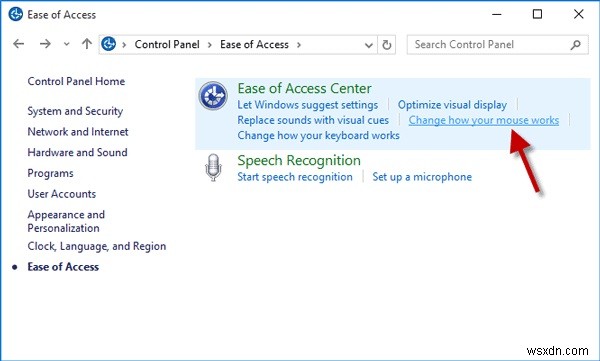
Task: Open Programs category
Action: click(x=50, y=173)
